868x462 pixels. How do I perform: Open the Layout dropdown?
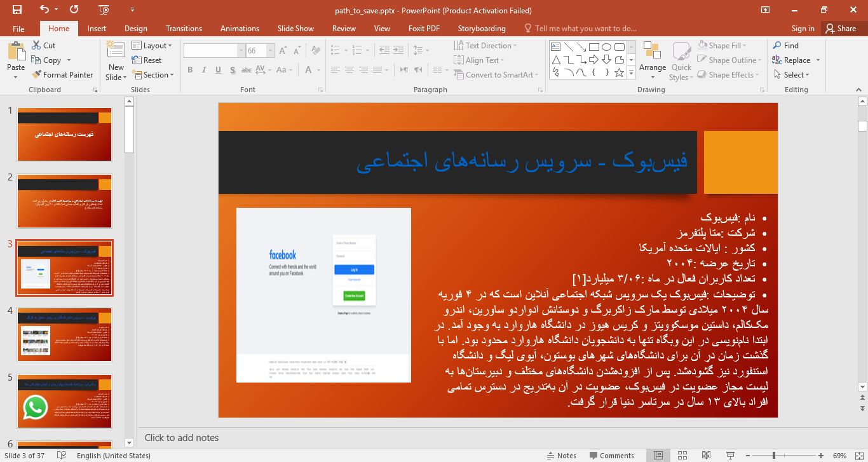tap(153, 46)
